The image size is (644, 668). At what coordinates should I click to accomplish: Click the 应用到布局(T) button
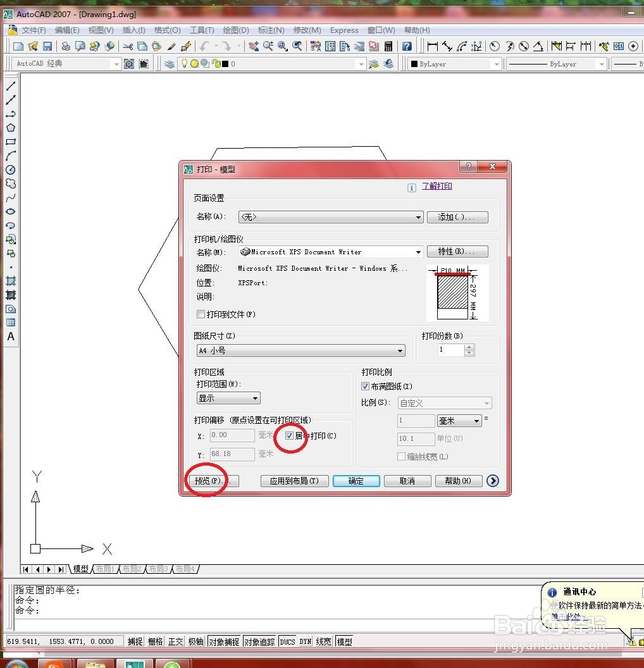(x=294, y=481)
